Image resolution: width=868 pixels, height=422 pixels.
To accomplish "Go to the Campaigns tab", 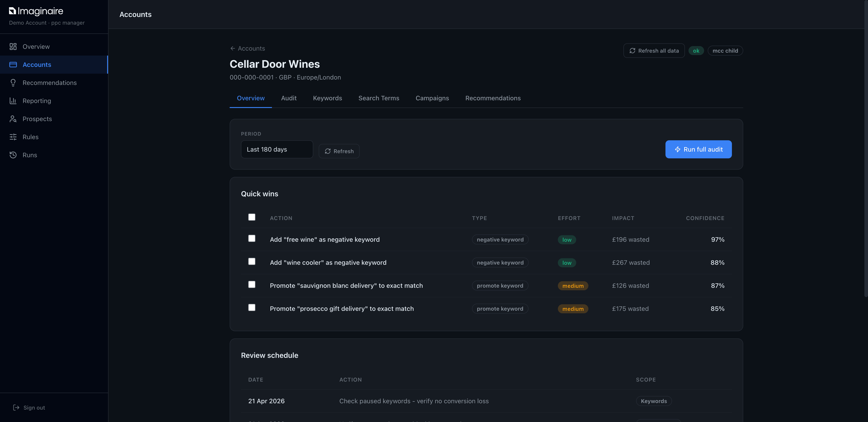I will coord(432,98).
